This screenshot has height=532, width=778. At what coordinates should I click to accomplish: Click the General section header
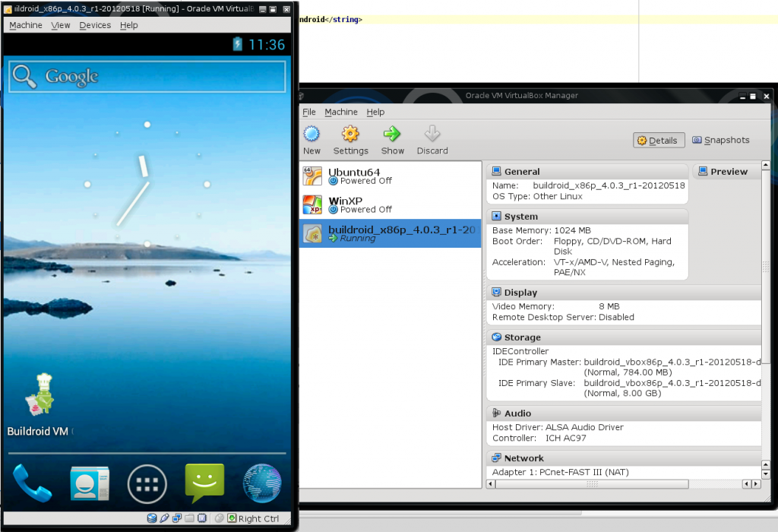pyautogui.click(x=587, y=172)
